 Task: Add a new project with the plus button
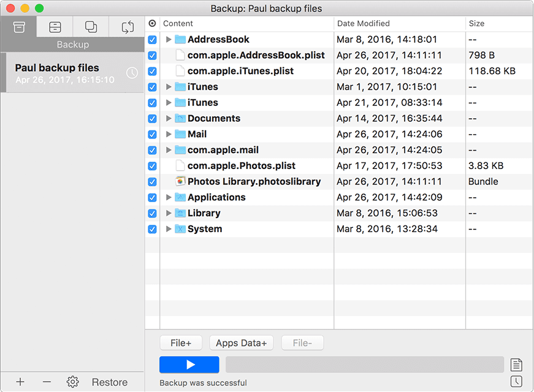[x=20, y=382]
